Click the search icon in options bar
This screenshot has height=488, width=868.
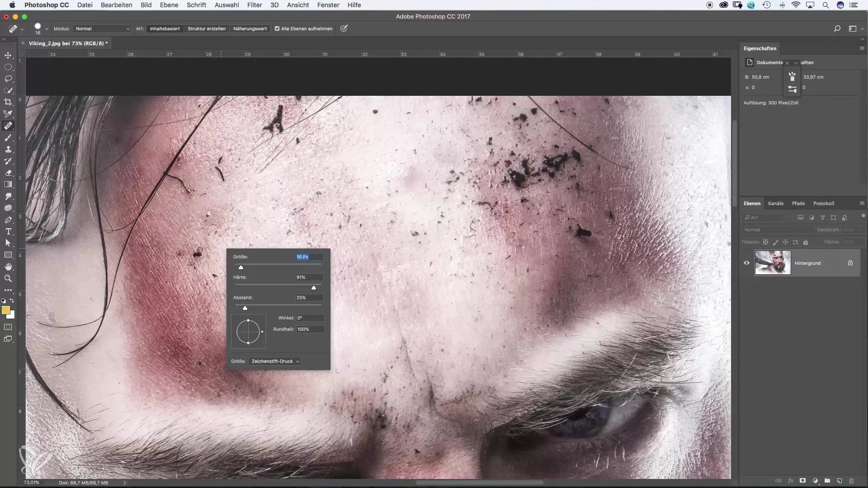837,28
